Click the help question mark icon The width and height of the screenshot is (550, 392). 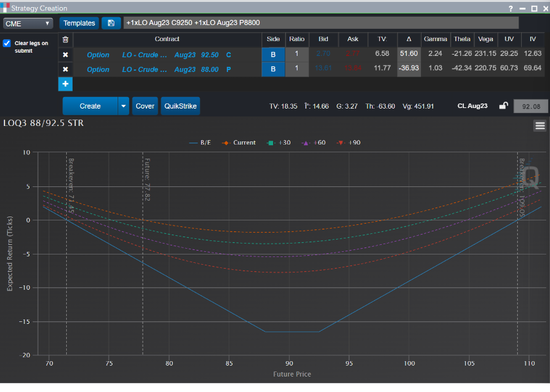511,8
